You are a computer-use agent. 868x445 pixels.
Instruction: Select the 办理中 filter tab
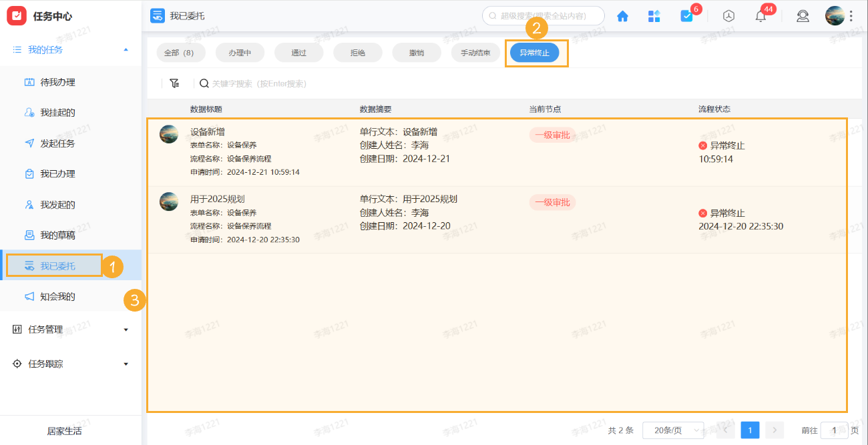(240, 52)
